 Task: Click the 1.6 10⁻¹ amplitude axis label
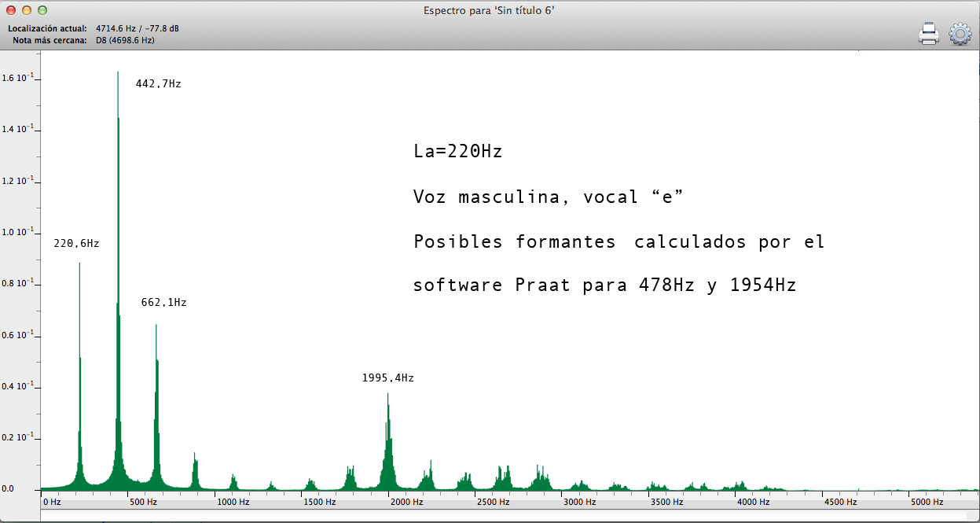coord(17,78)
